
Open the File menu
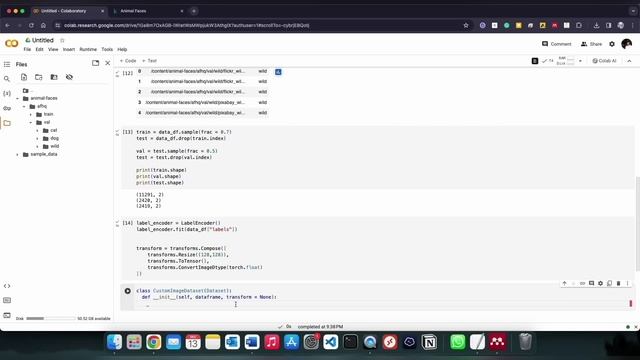[x=27, y=49]
